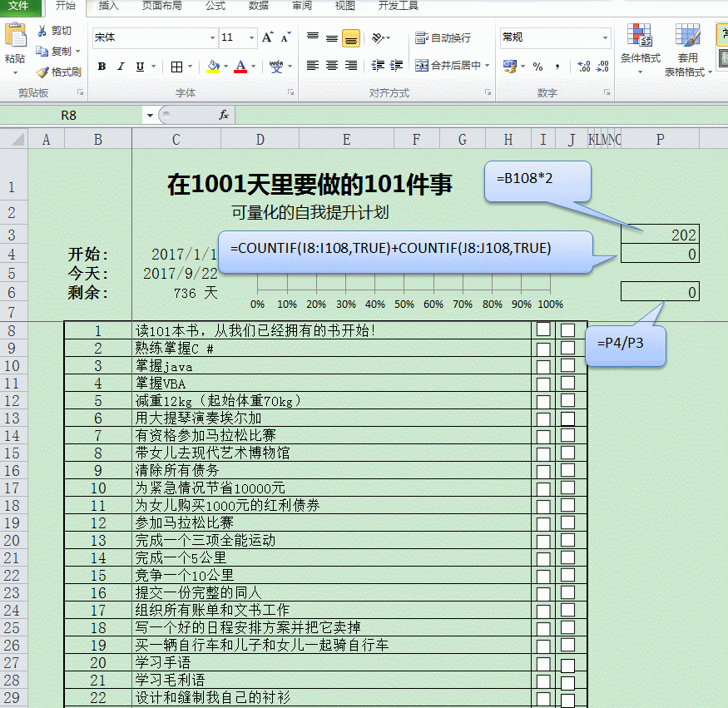Check first checkbox for task 1
The height and width of the screenshot is (708, 728).
point(543,329)
